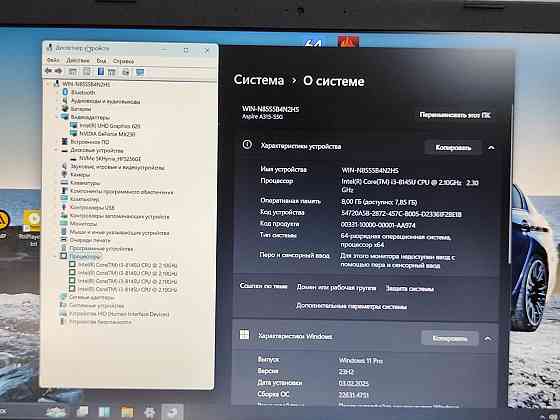Screen dimensions: 560x420
Task: Select the Bluetooth icon in device tree
Action: pos(65,92)
